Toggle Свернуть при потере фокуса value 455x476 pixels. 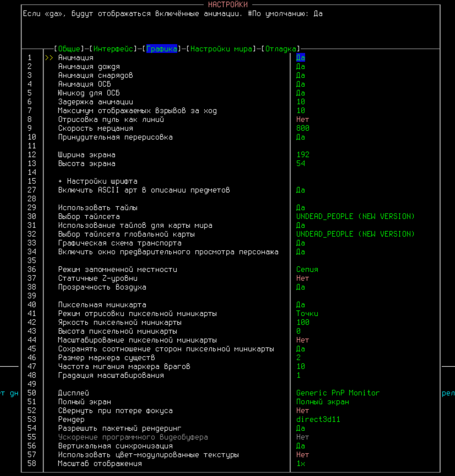coord(302,410)
